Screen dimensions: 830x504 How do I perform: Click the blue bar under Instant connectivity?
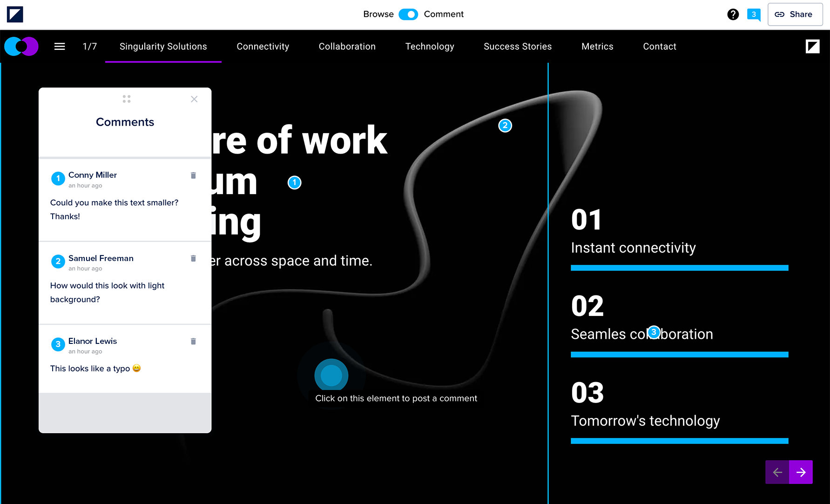pyautogui.click(x=679, y=268)
